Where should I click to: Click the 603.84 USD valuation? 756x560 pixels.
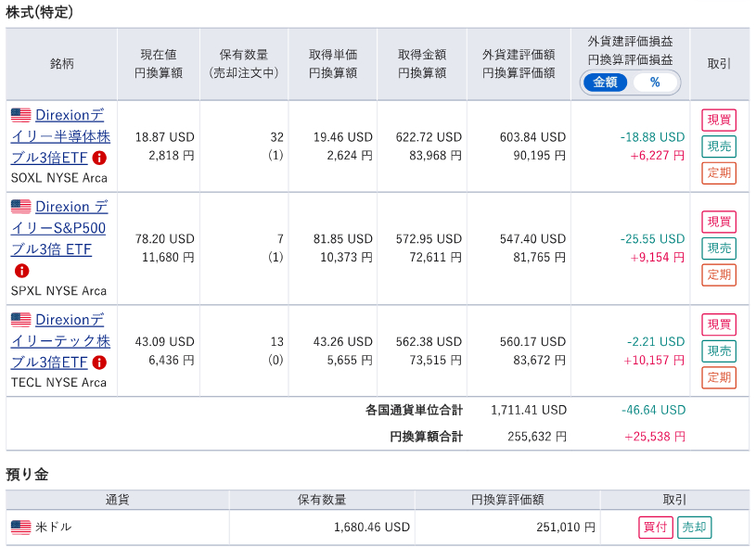pyautogui.click(x=532, y=137)
